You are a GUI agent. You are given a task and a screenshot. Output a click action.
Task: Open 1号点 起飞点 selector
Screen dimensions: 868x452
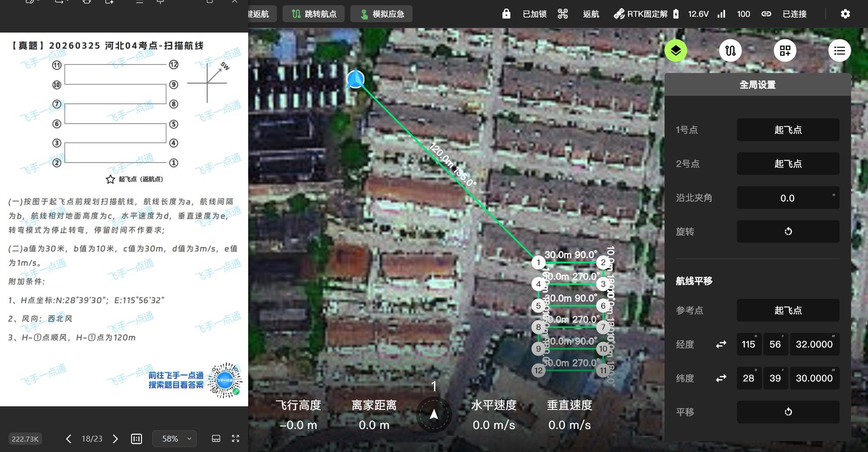point(788,130)
